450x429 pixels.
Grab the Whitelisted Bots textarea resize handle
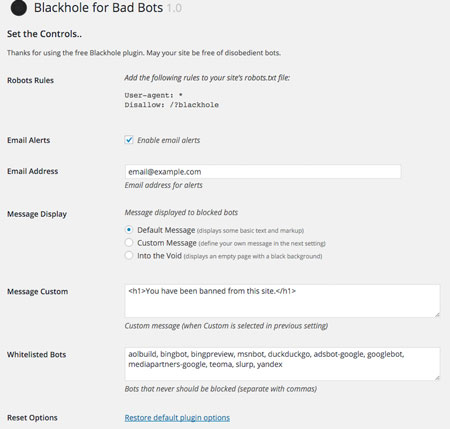tap(437, 377)
